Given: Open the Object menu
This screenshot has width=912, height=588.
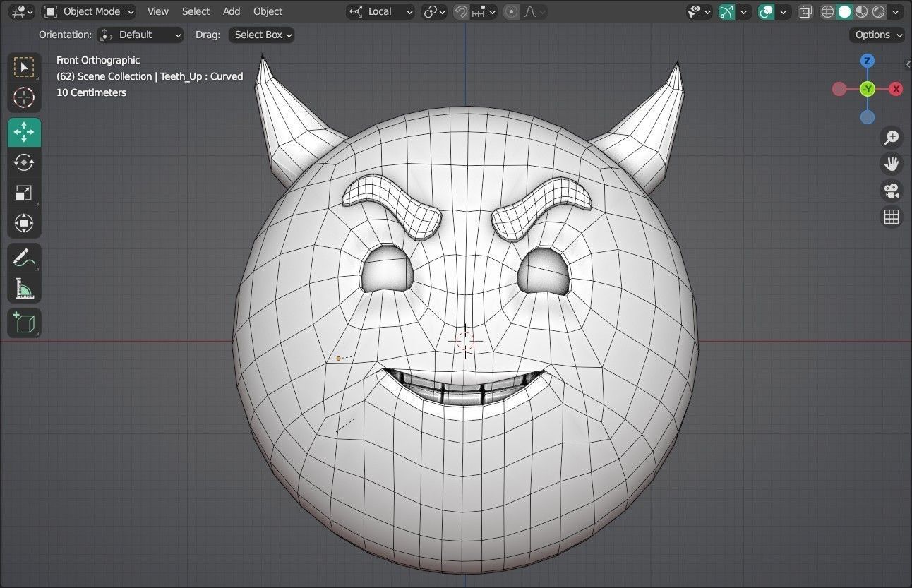Looking at the screenshot, I should pos(268,11).
